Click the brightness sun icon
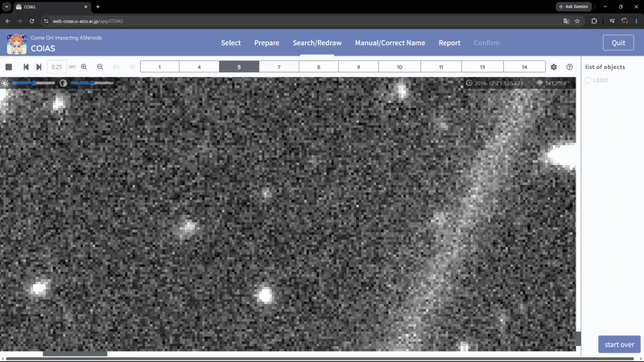The image size is (644, 362). pyautogui.click(x=5, y=83)
